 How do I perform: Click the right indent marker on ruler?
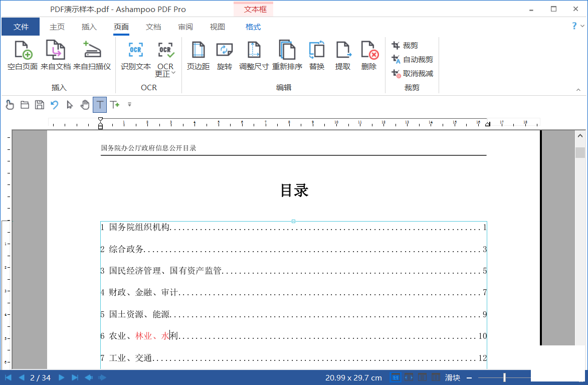pos(488,124)
